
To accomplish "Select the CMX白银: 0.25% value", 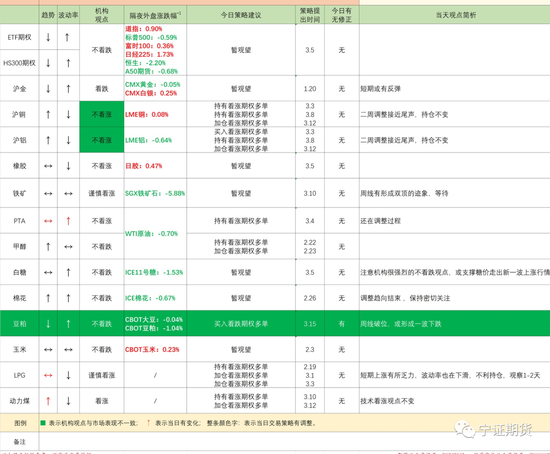I will [151, 93].
